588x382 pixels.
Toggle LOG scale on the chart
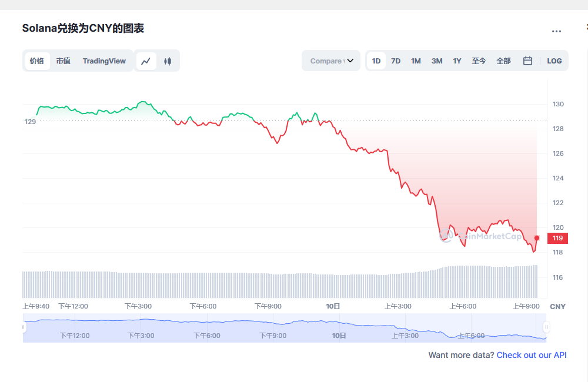point(554,61)
